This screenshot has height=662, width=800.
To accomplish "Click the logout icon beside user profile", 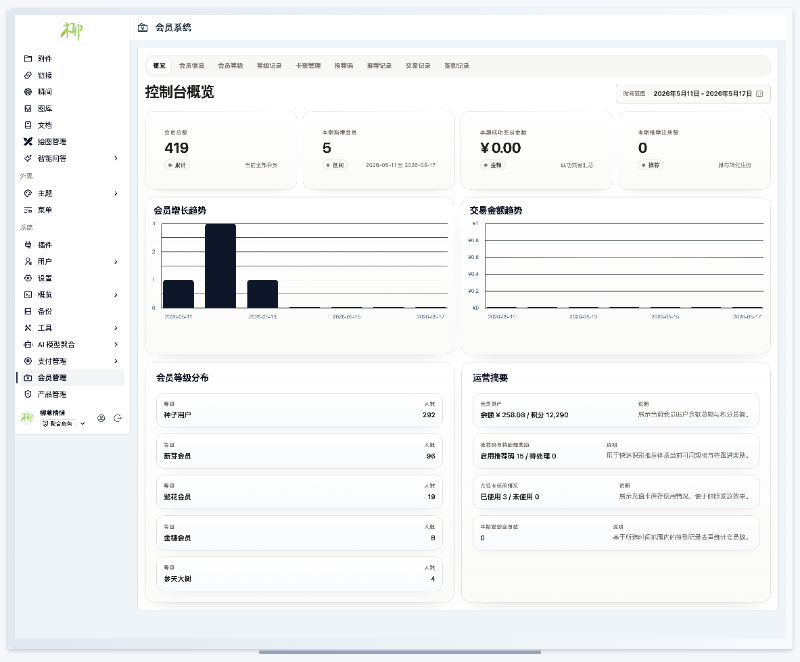I will pyautogui.click(x=118, y=418).
